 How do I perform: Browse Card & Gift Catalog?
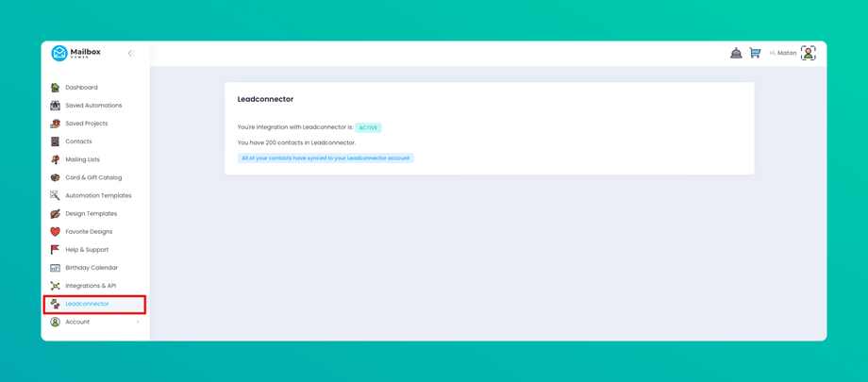[93, 177]
